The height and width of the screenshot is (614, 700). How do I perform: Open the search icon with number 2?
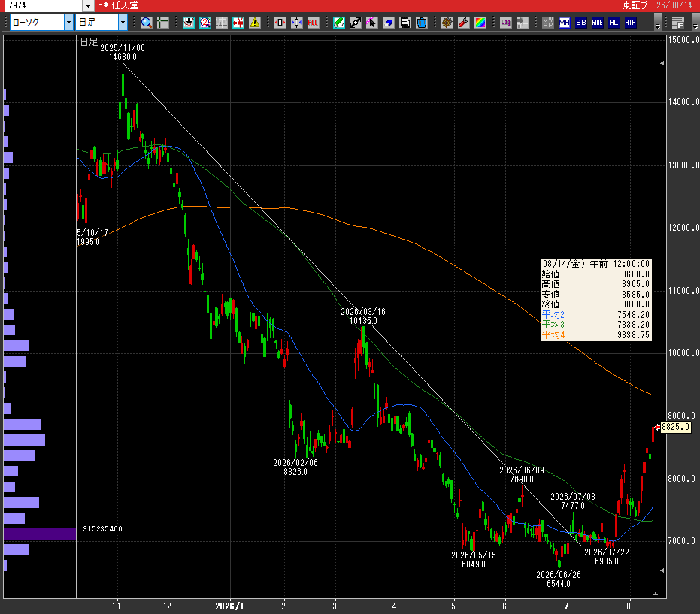pos(205,23)
